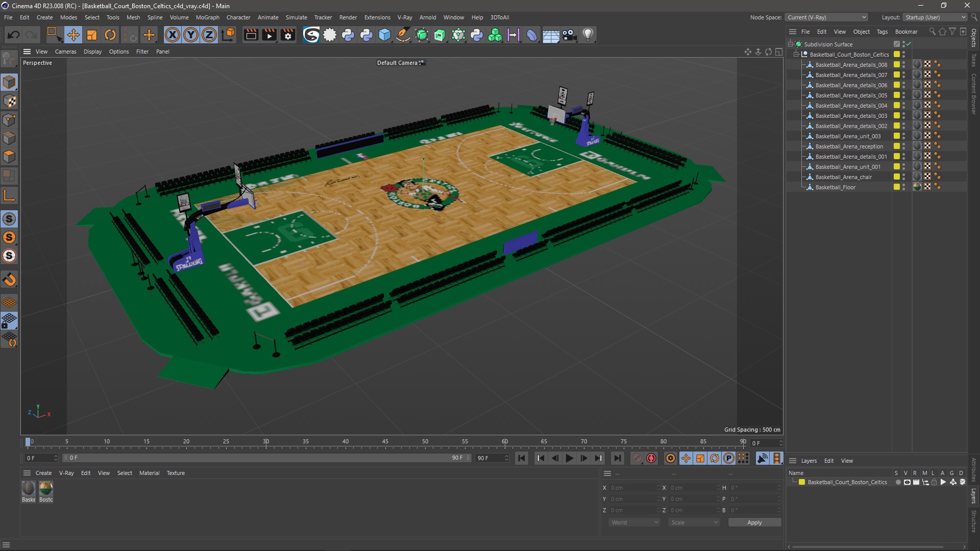
Task: Click end frame 90 F field
Action: point(492,458)
